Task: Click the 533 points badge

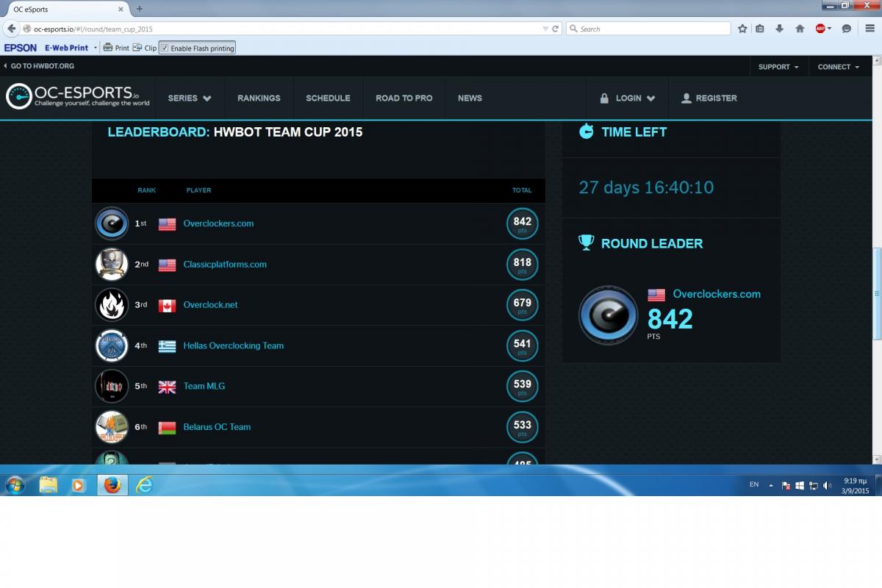Action: pyautogui.click(x=523, y=427)
